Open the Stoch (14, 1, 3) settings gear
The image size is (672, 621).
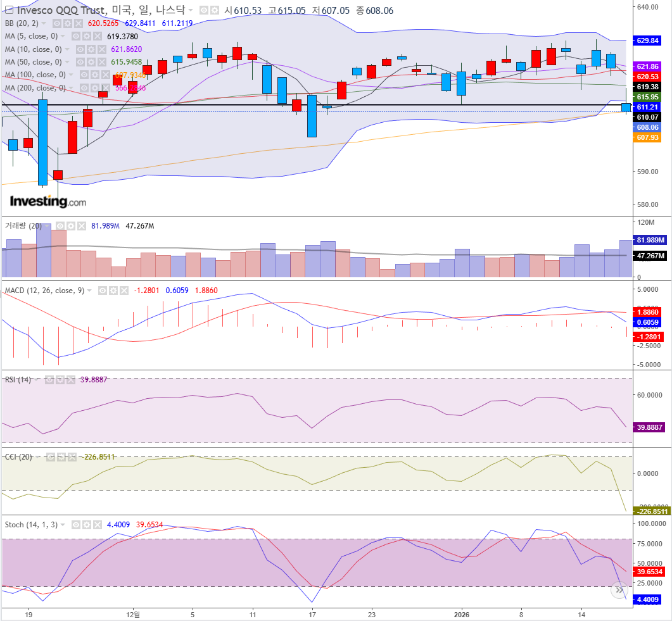(x=87, y=525)
